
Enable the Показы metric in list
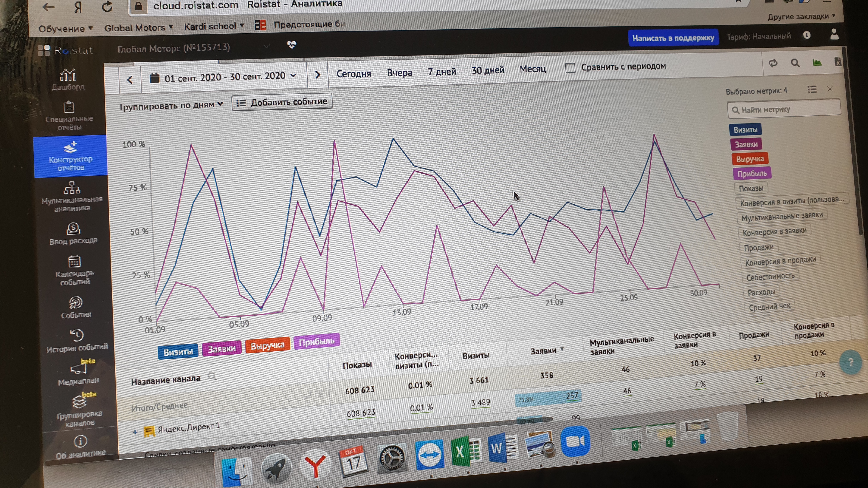pos(751,188)
